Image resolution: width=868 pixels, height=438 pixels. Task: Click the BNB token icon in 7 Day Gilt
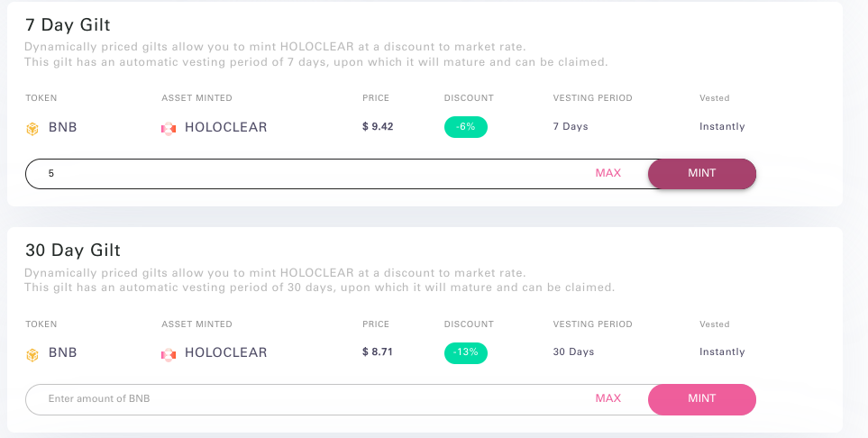point(32,129)
